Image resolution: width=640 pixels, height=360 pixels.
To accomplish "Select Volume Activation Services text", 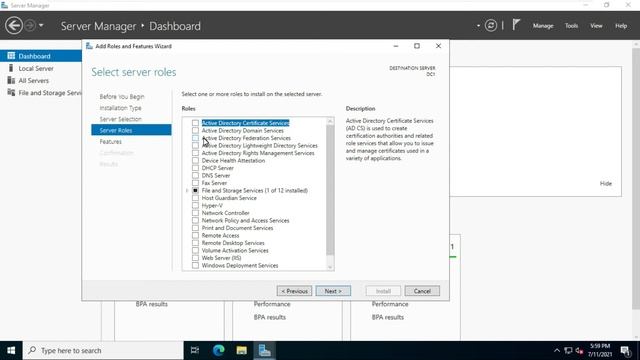I will 235,250.
